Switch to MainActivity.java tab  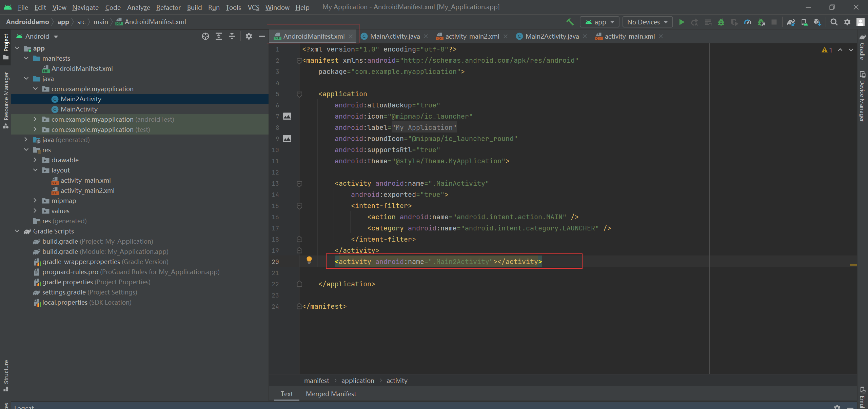[x=394, y=36]
